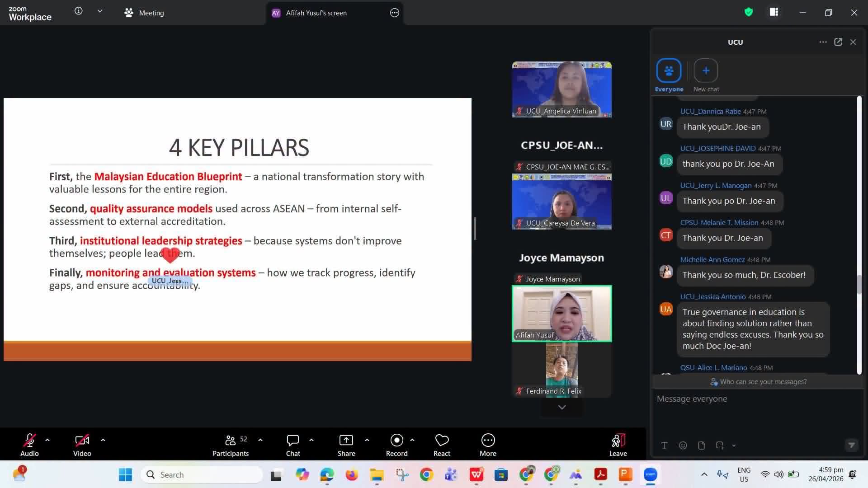868x488 pixels.
Task: Send the chat message
Action: click(x=851, y=446)
